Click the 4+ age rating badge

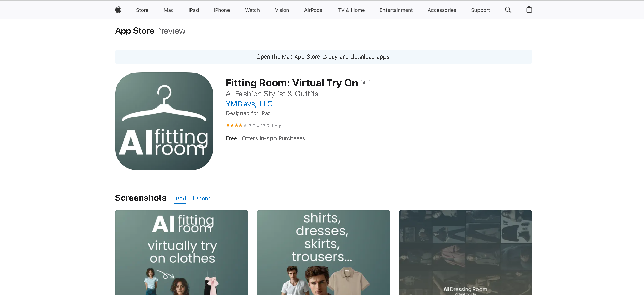365,83
